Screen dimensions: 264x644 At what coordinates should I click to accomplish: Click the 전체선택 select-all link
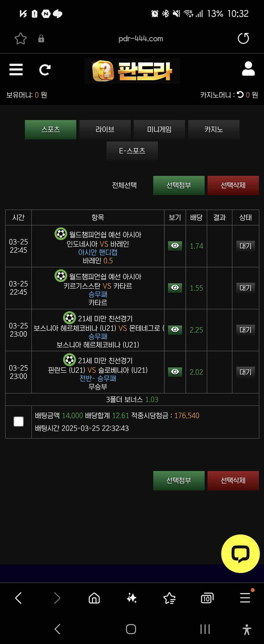124,185
